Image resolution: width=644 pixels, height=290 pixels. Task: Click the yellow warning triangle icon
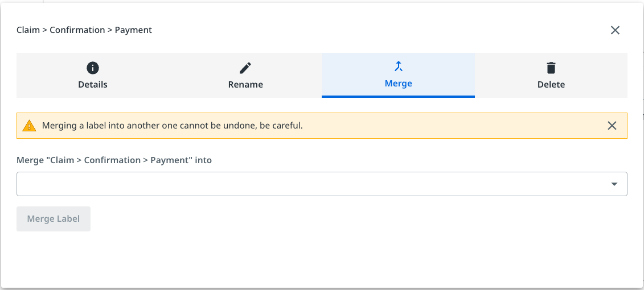29,126
